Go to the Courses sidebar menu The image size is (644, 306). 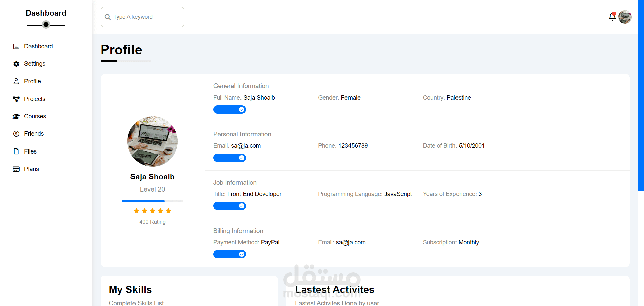tap(35, 116)
